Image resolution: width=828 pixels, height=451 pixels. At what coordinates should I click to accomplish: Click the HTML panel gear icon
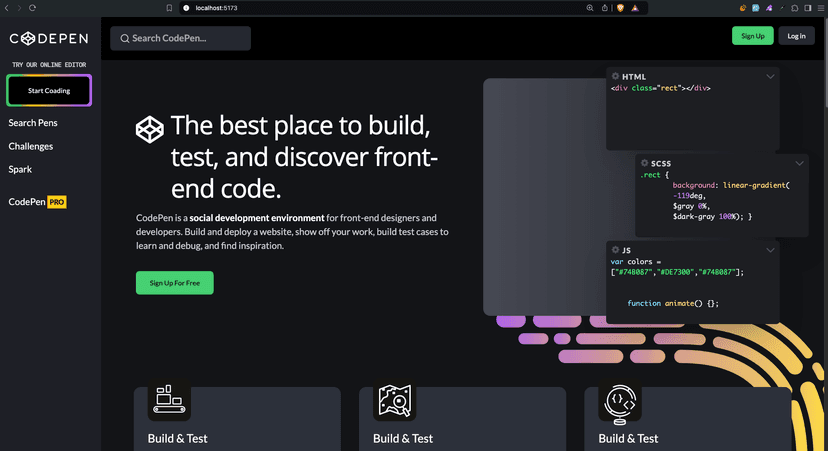615,76
